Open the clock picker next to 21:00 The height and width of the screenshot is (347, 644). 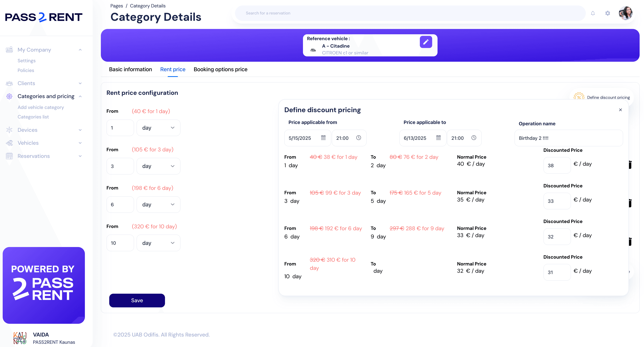(x=359, y=138)
